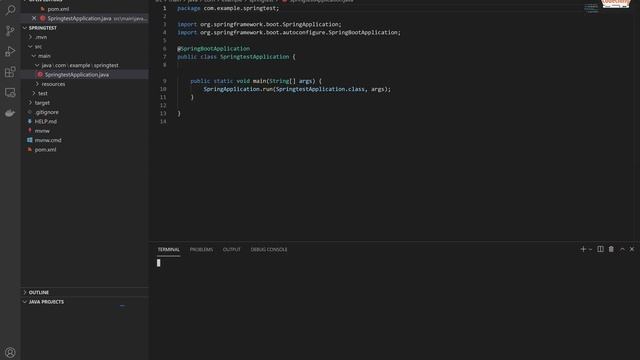Focus the terminal input cursor

(159, 263)
